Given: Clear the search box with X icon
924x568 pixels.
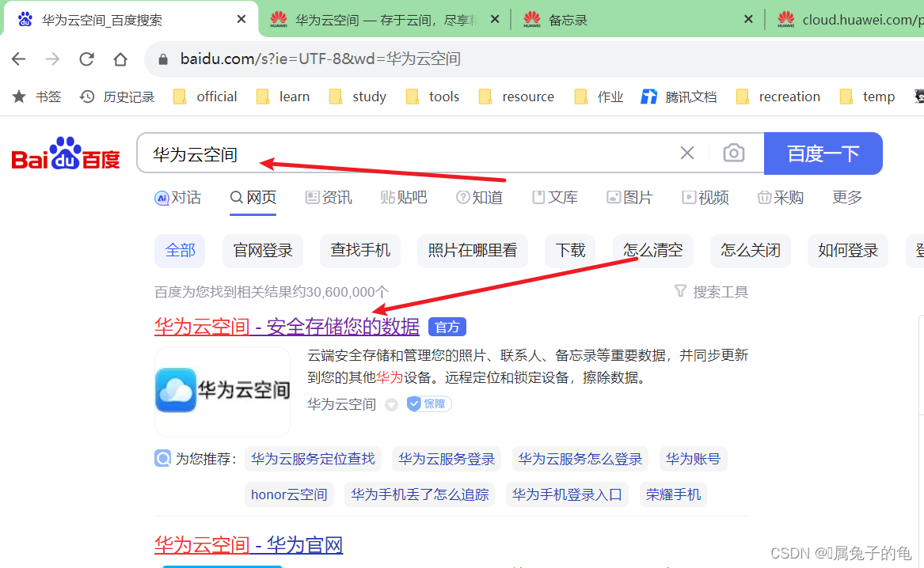Looking at the screenshot, I should (x=687, y=153).
